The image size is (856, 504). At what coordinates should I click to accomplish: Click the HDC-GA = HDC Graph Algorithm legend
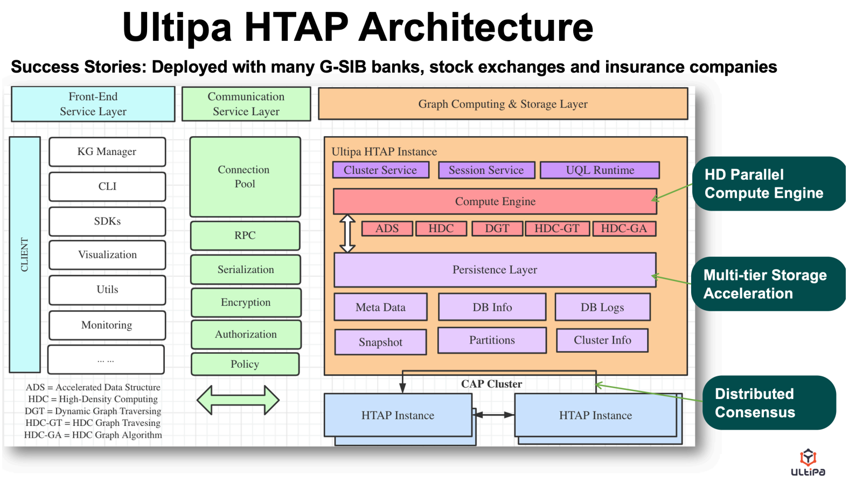pos(93,435)
